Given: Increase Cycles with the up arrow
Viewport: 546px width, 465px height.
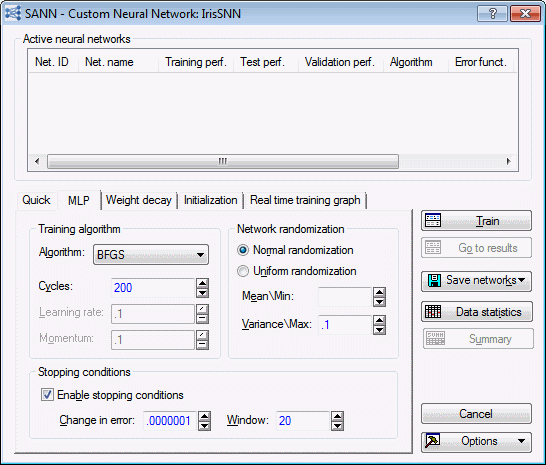Looking at the screenshot, I should 202,283.
